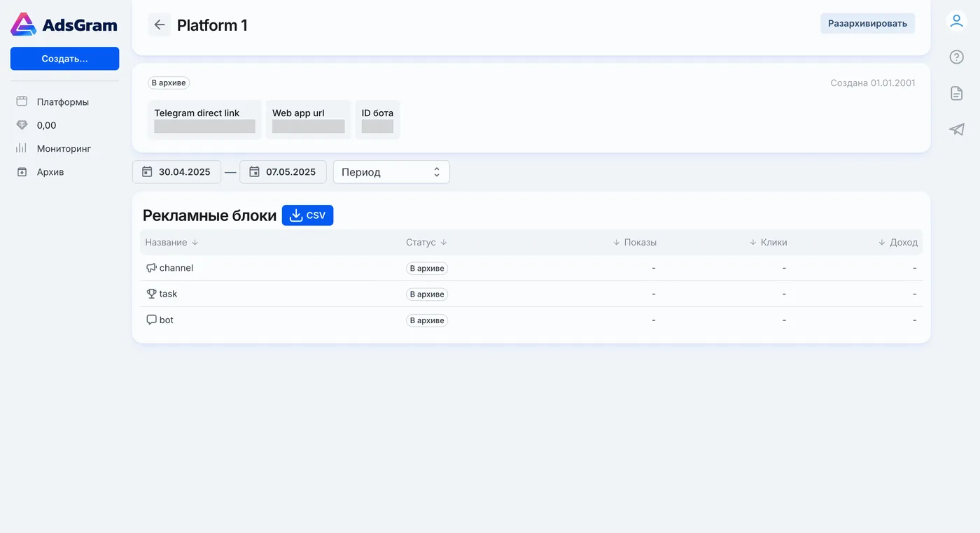Viewport: 980px width, 533px height.
Task: Click the Мониторинг bar chart icon
Action: click(x=22, y=148)
